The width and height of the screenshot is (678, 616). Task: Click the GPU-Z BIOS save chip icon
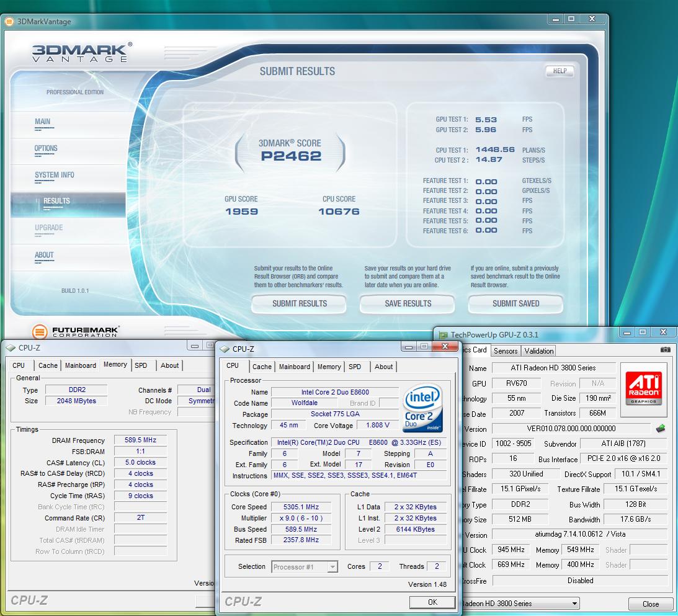tap(660, 429)
